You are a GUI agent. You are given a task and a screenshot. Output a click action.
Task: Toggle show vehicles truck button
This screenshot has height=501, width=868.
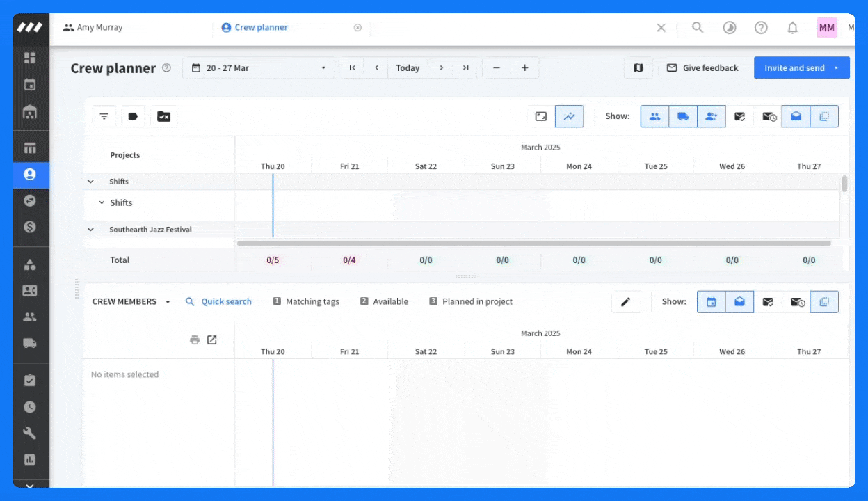(683, 117)
